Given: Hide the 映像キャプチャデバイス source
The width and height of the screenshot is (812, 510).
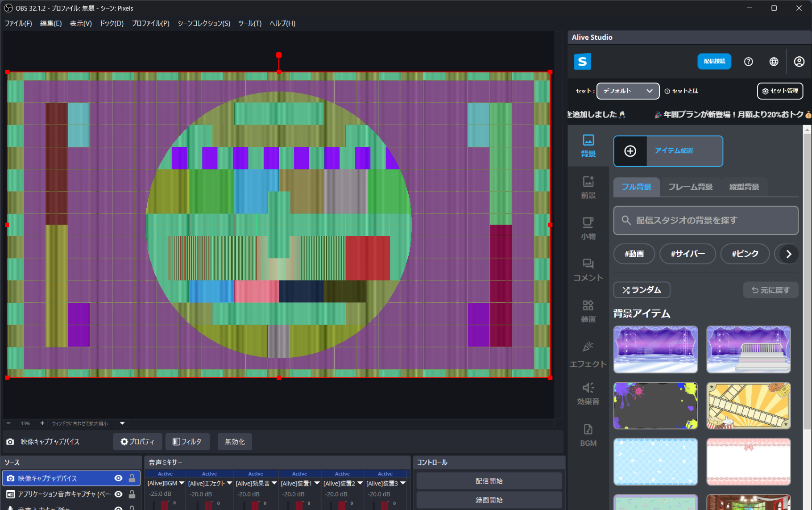Looking at the screenshot, I should (118, 478).
